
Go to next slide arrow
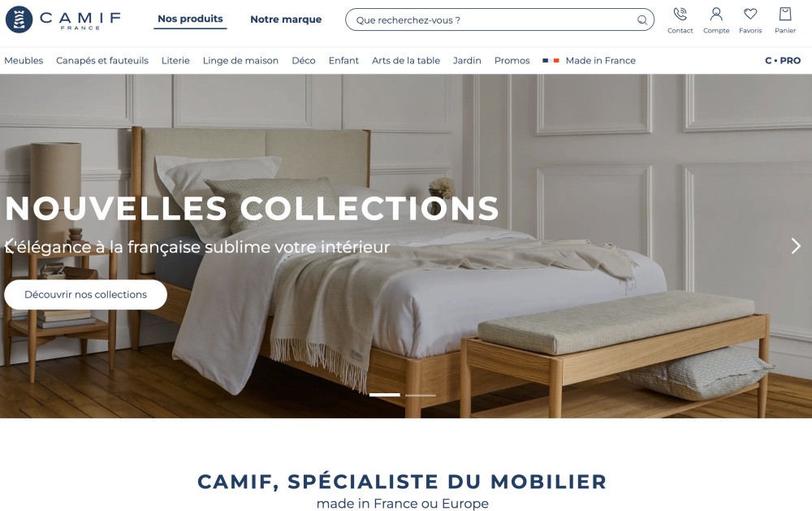click(x=796, y=246)
